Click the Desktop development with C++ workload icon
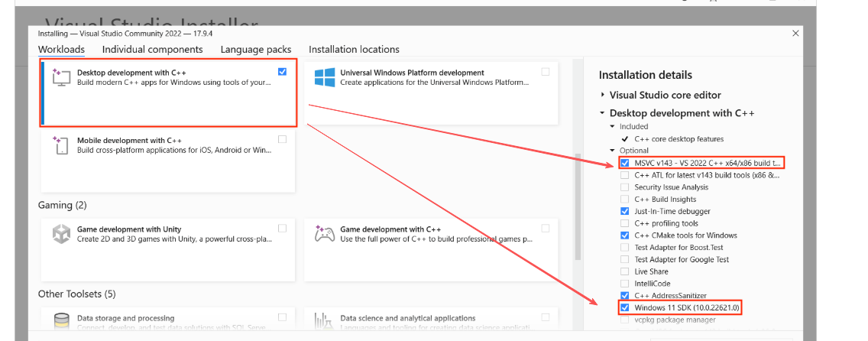 61,77
